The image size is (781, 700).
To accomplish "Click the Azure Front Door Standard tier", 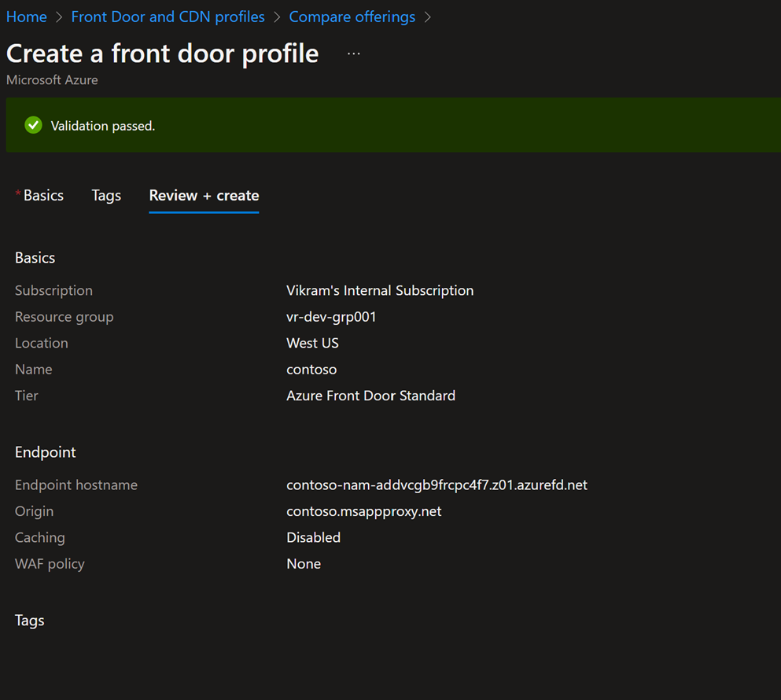I will point(370,396).
